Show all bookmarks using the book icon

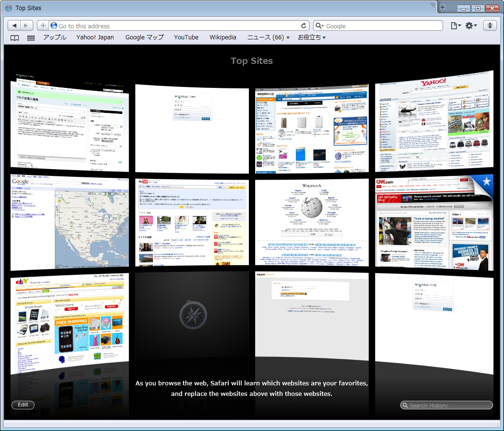(14, 38)
